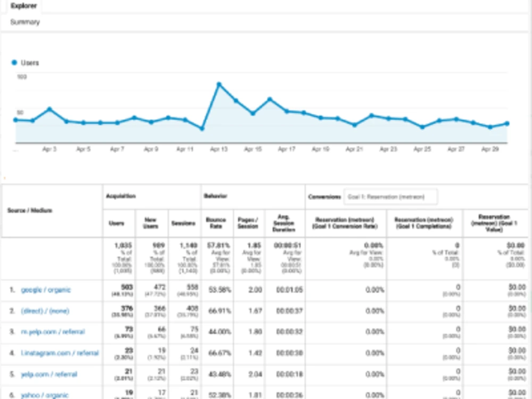Click the 503 users cell for google
Viewport: 532px width, 399px height.
127,287
